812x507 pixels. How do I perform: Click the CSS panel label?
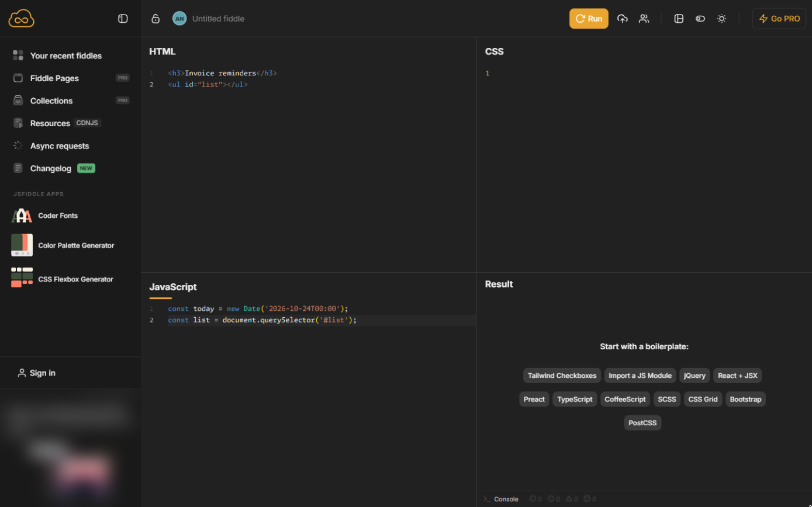tap(494, 51)
